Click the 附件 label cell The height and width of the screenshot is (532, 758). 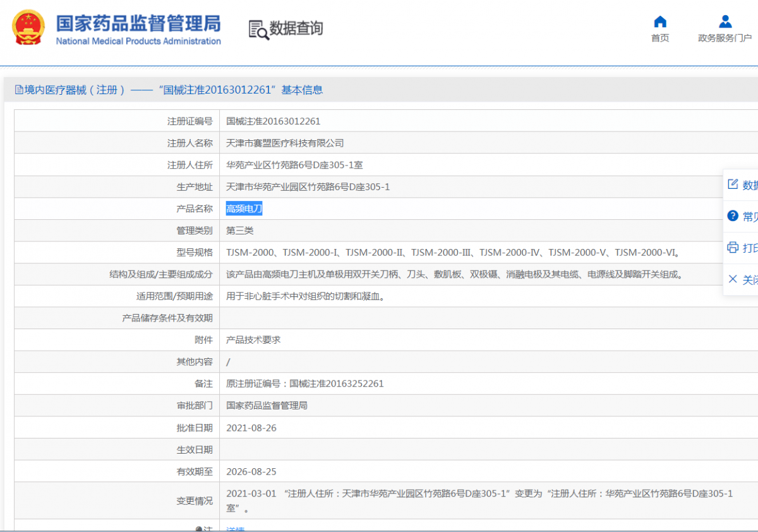tap(117, 340)
